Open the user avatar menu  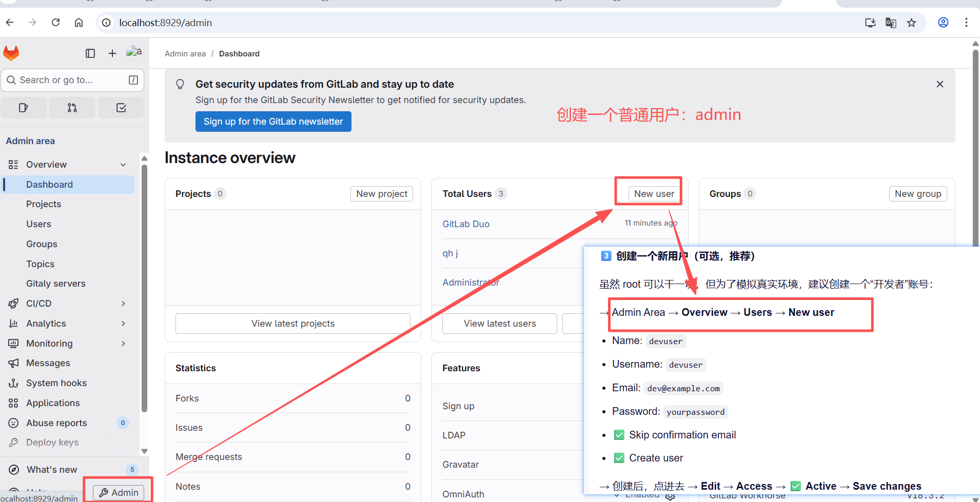pos(134,53)
